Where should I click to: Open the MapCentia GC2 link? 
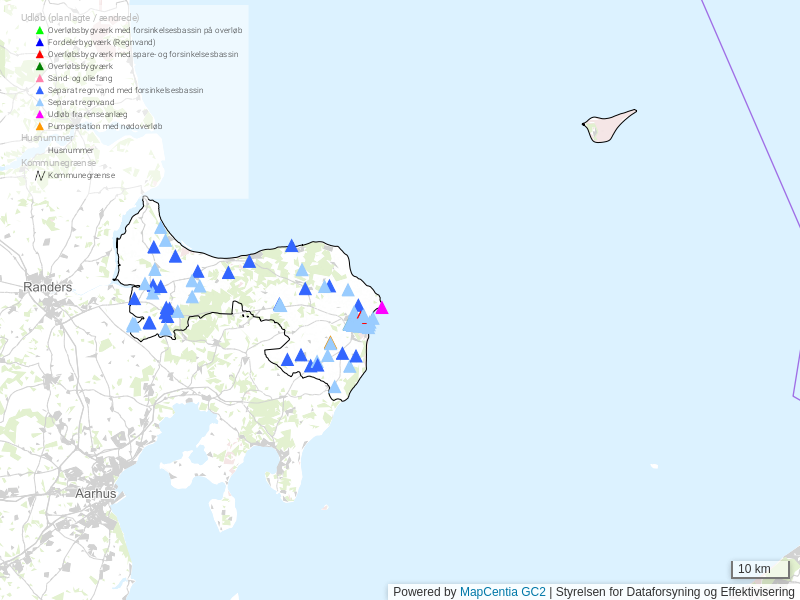click(502, 592)
